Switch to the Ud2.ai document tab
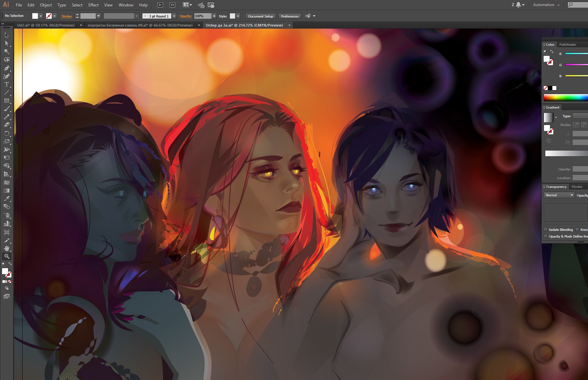This screenshot has height=380, width=588. [46, 25]
